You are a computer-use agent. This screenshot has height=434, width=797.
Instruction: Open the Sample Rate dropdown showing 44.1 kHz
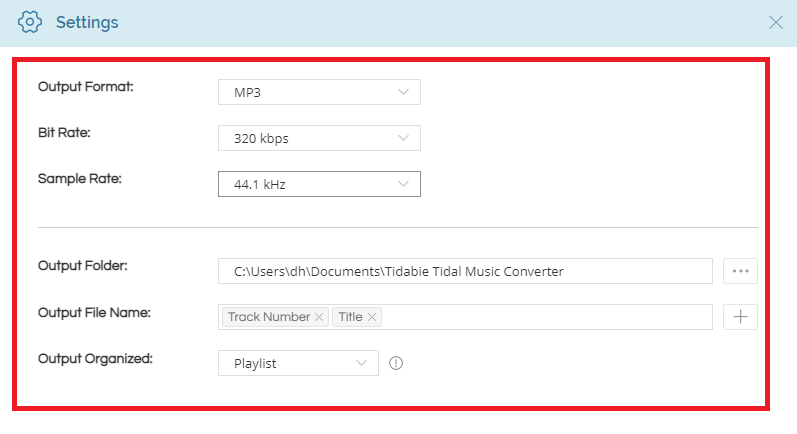coord(319,184)
